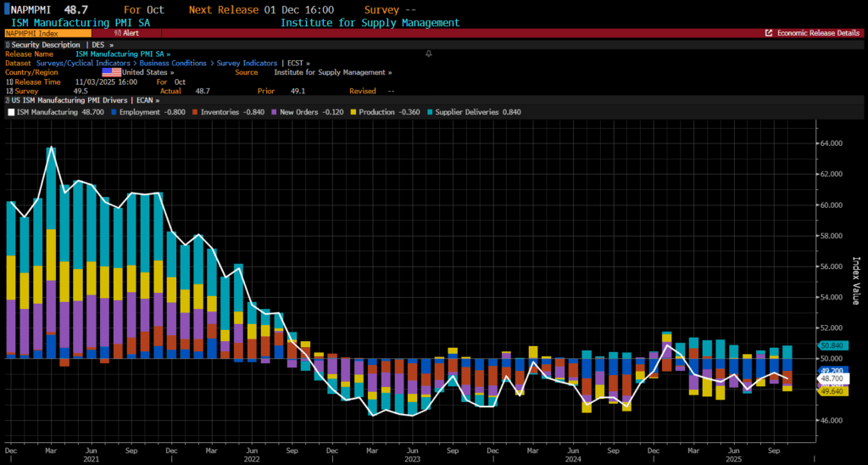Click the Economic Release Details popout icon
The image size is (868, 465).
point(769,33)
